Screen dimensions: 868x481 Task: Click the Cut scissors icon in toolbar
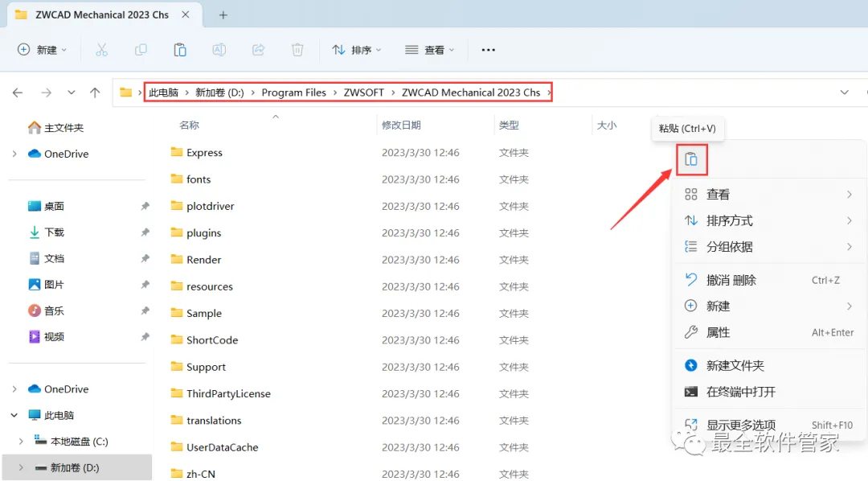102,50
